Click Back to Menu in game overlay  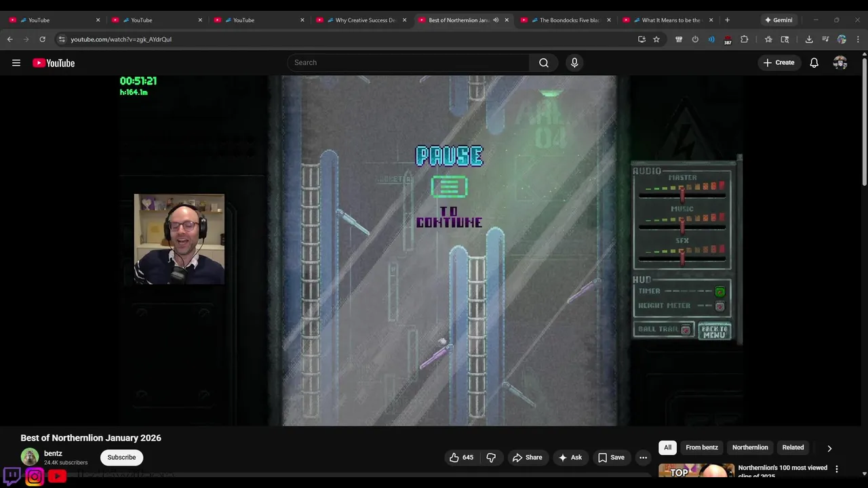(x=715, y=331)
